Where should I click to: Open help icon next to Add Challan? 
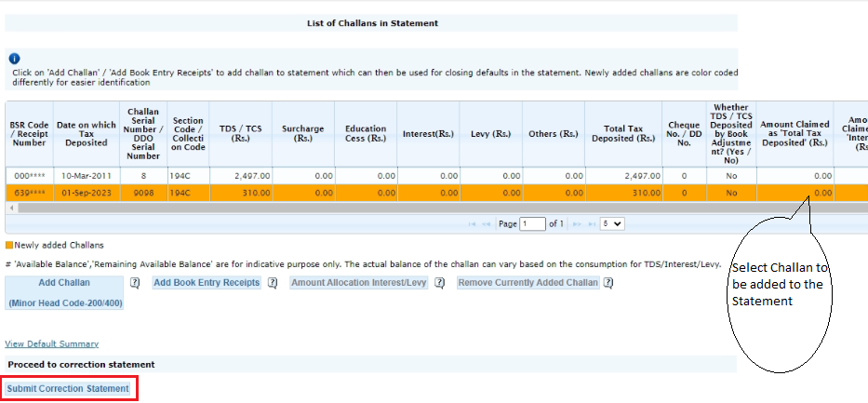(x=135, y=283)
